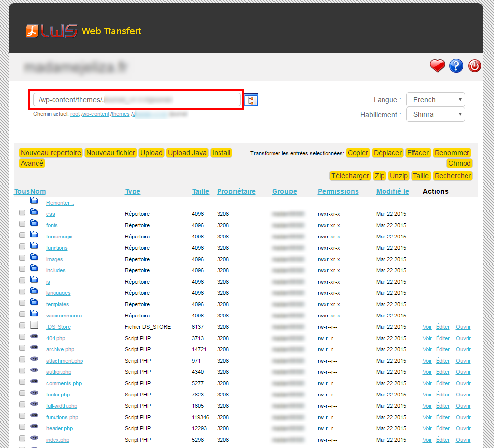Click folder icon of languages directory
Screen dimensions: 494x448
coord(34,291)
